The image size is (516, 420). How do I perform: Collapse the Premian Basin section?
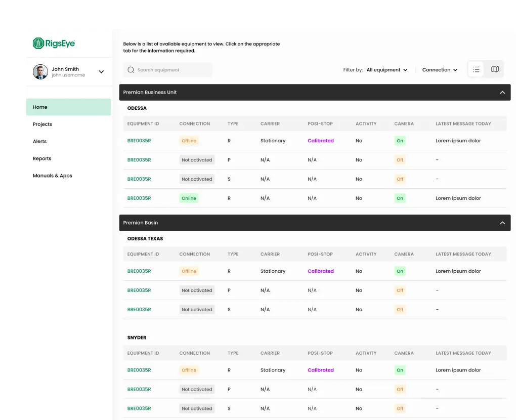tap(502, 222)
